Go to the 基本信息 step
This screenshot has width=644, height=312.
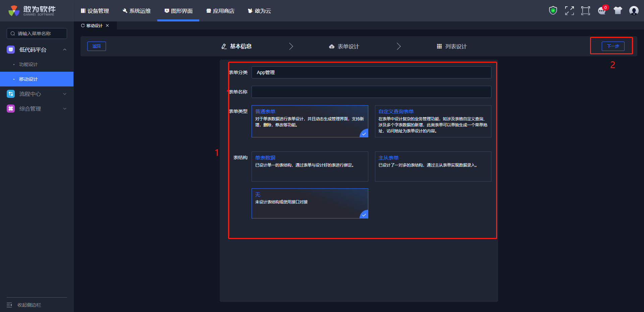coord(237,46)
